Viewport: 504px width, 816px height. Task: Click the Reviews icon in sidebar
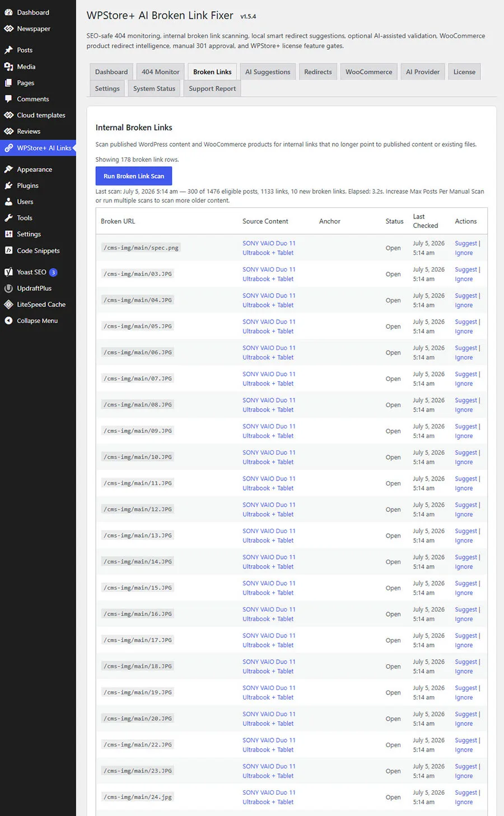8,131
